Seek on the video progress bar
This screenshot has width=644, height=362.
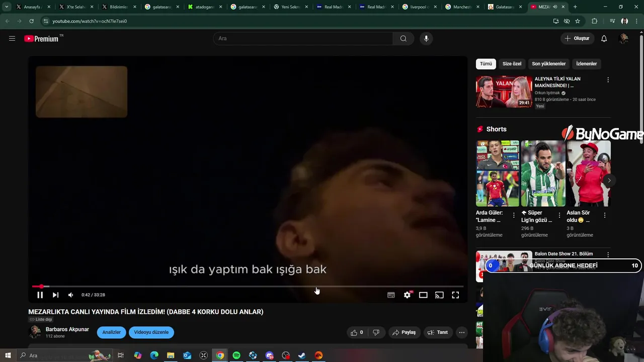tap(248, 287)
